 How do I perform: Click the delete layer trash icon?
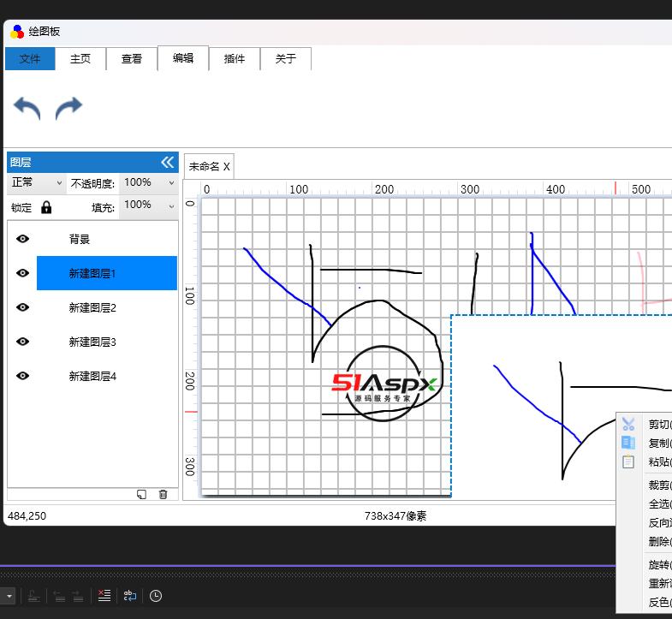point(163,494)
